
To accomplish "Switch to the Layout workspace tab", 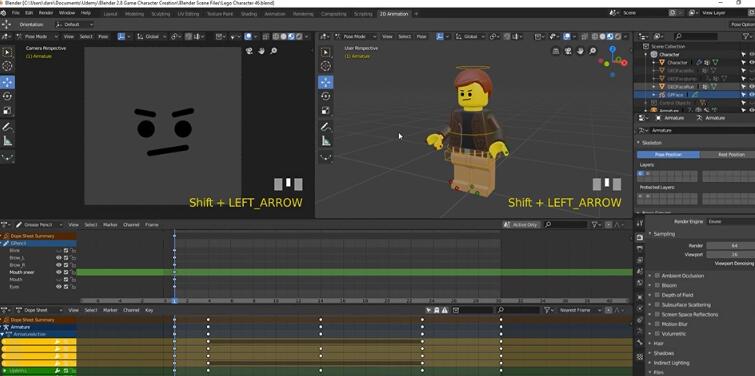I will point(110,14).
